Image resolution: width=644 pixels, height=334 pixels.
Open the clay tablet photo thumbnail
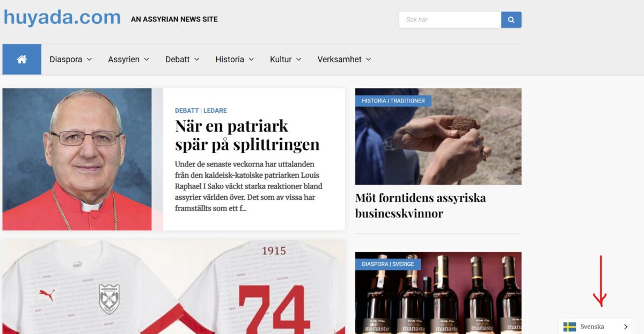438,136
